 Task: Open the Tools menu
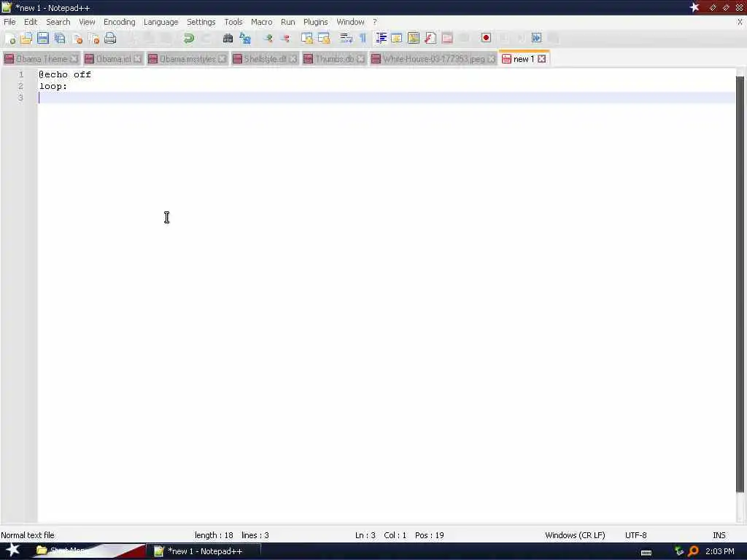(233, 22)
